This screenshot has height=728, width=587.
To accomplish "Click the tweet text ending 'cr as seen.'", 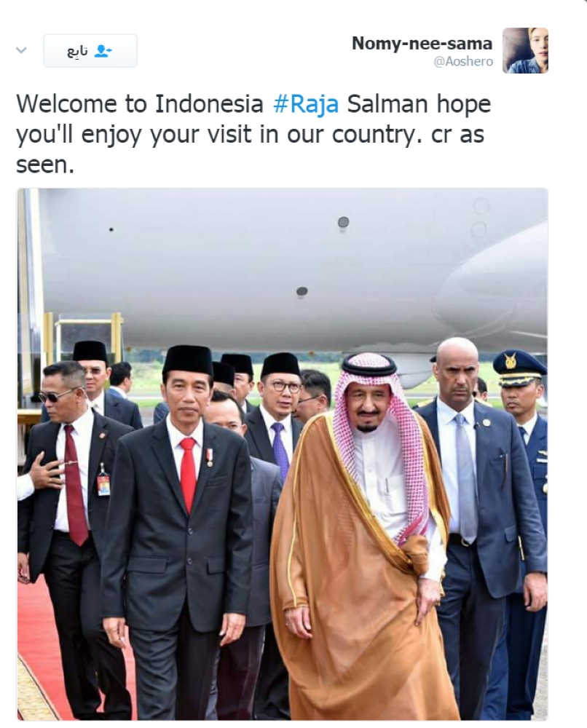I will pyautogui.click(x=253, y=134).
